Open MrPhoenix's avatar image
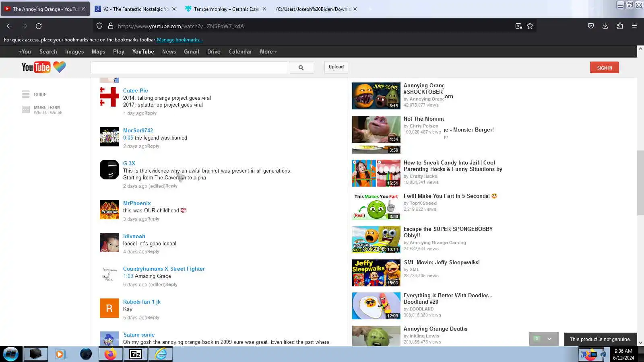This screenshot has height=362, width=644. 109,210
